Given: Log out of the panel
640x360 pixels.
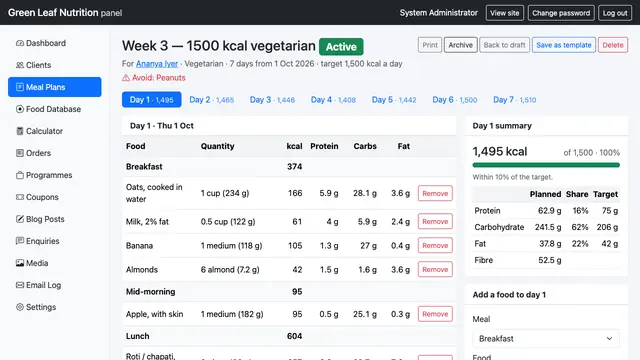Looking at the screenshot, I should pos(615,13).
